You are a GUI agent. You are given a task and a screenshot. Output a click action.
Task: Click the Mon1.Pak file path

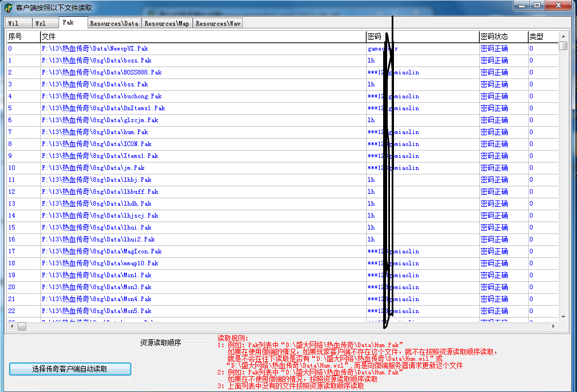click(x=97, y=276)
